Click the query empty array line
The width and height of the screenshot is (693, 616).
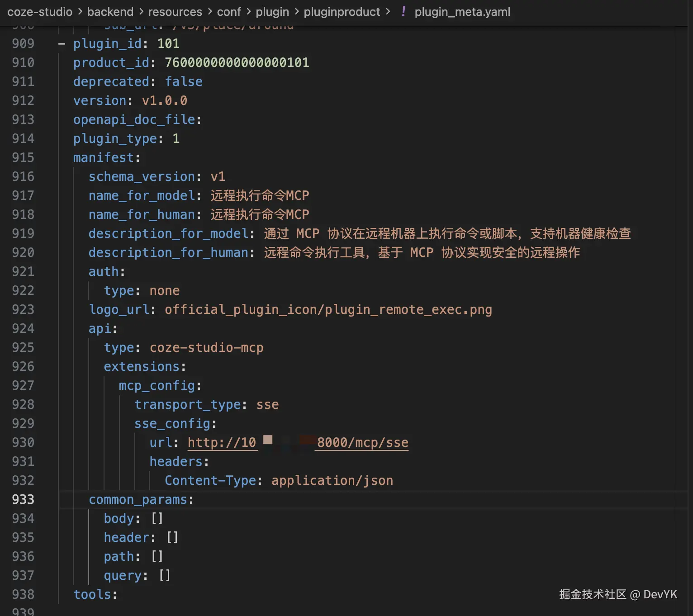click(138, 575)
